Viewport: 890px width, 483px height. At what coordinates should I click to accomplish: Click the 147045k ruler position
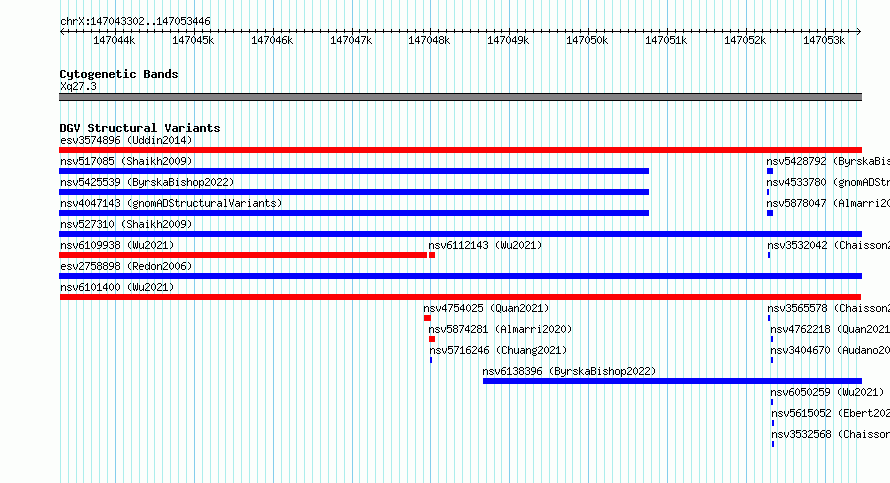click(x=193, y=40)
